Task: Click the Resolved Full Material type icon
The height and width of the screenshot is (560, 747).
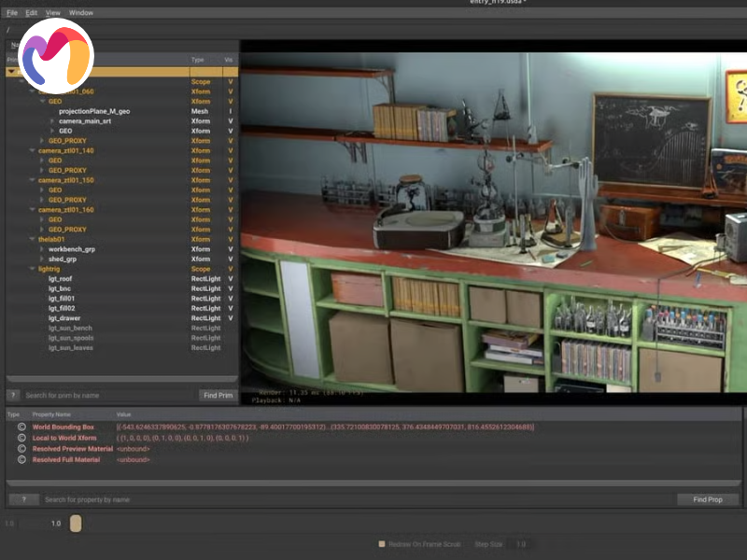Action: click(x=21, y=460)
